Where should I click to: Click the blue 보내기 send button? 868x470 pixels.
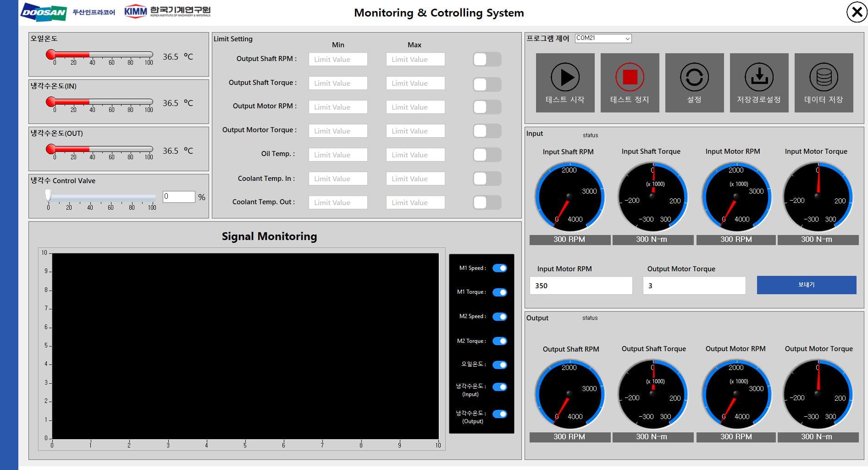click(806, 285)
